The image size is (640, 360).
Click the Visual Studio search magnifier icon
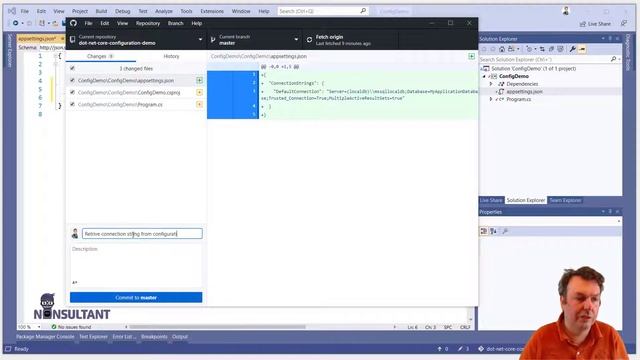click(363, 11)
